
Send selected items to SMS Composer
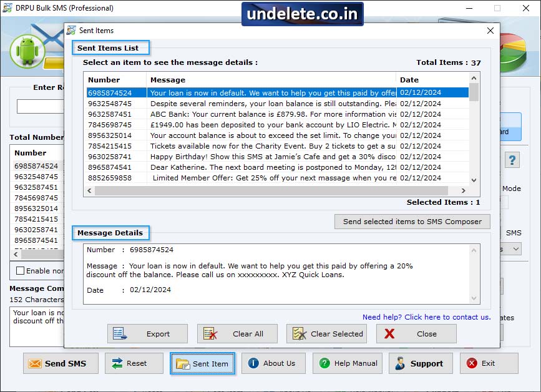[x=412, y=222]
